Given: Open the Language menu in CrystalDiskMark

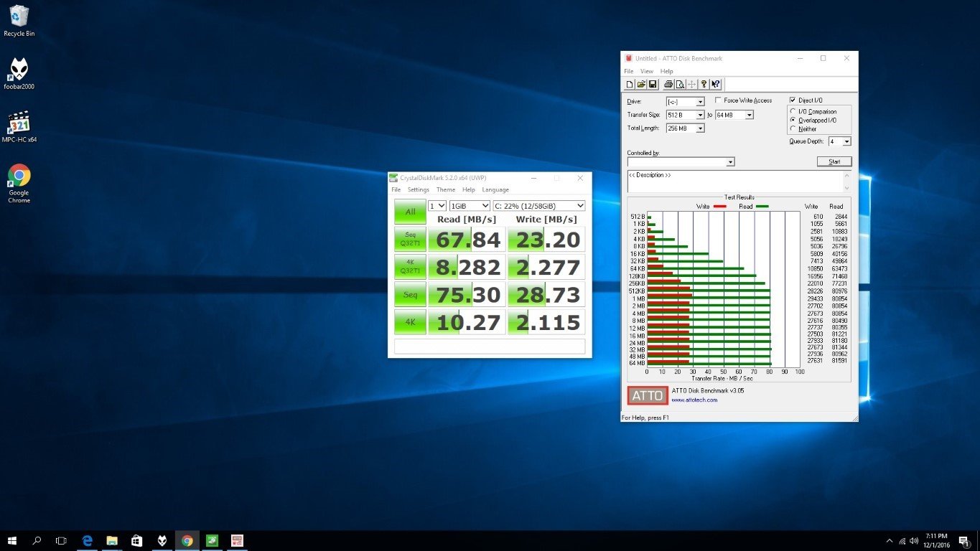Looking at the screenshot, I should [495, 190].
